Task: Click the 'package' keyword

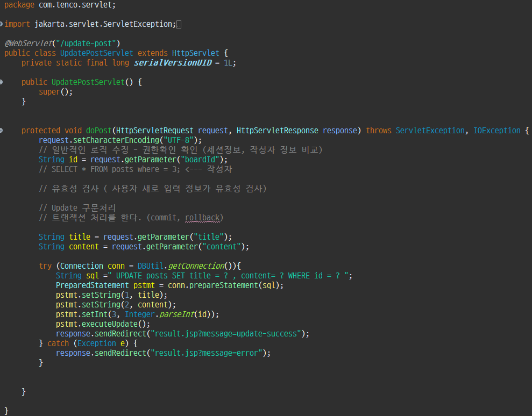Action: 19,5
